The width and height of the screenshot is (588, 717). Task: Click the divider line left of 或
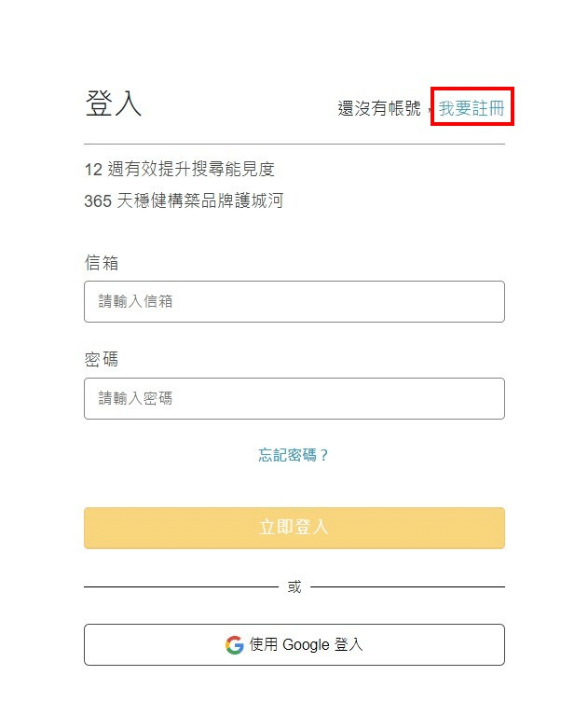pos(181,587)
